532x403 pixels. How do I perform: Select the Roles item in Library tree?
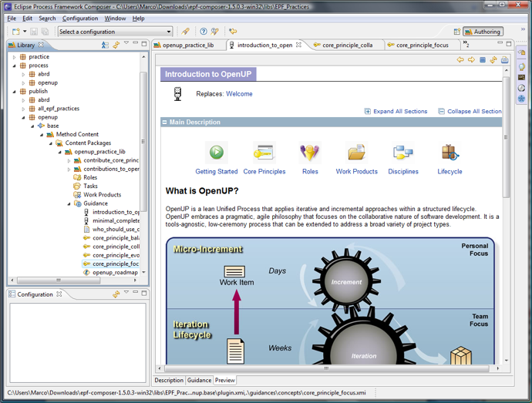click(90, 177)
